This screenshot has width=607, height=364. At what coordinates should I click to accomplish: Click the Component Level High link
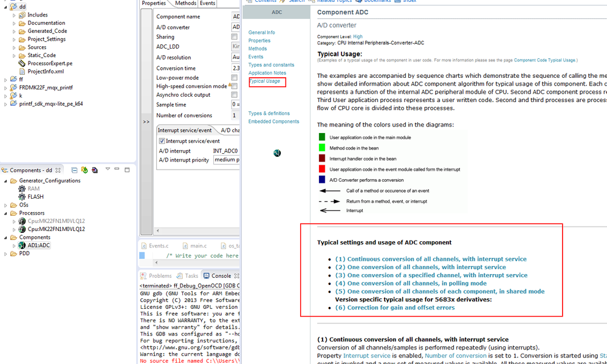click(358, 36)
